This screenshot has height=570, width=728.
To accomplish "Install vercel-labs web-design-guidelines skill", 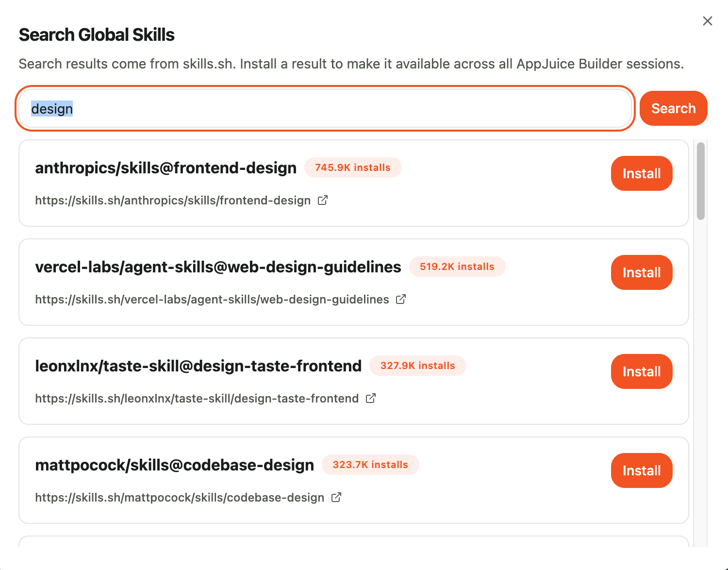I will (642, 272).
